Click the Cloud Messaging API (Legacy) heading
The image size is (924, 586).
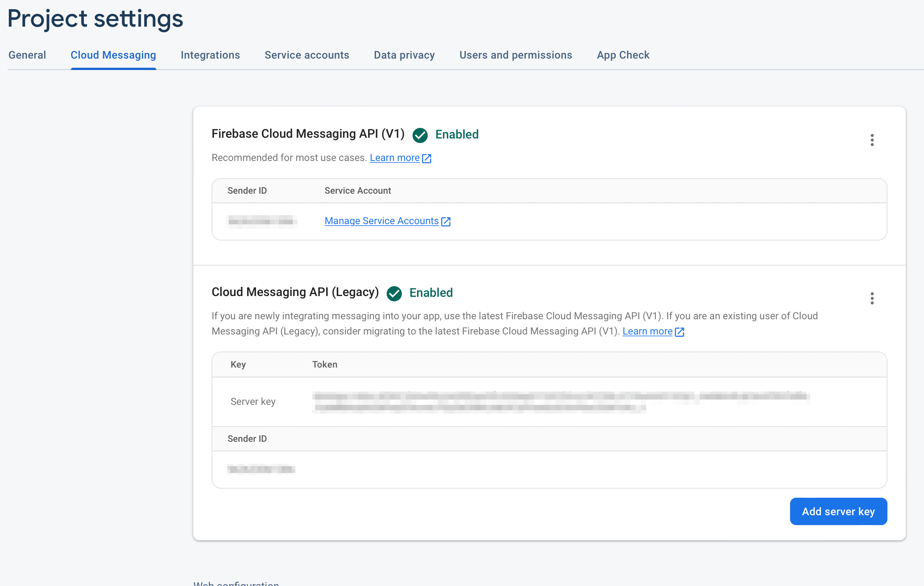click(295, 292)
